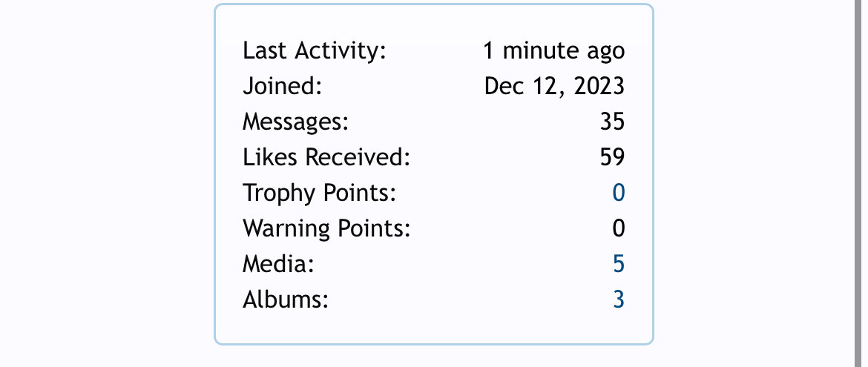868x367 pixels.
Task: Click the Likes Received count 59
Action: (612, 158)
